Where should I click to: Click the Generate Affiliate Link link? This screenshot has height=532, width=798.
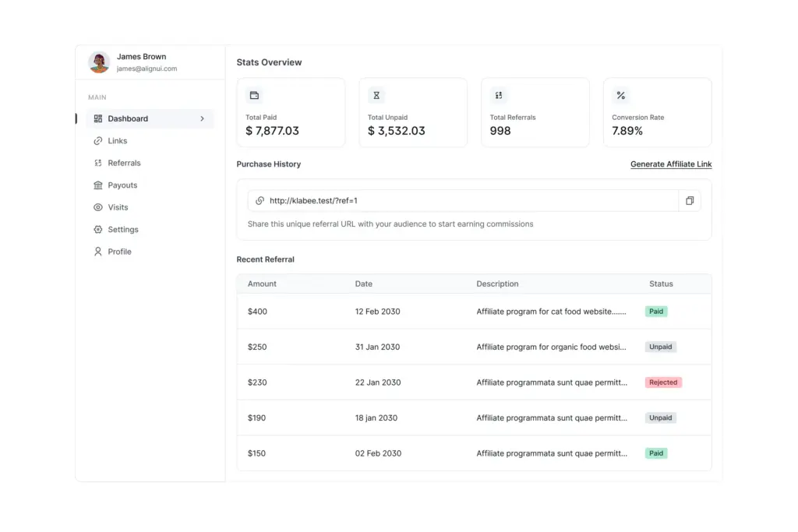point(670,164)
